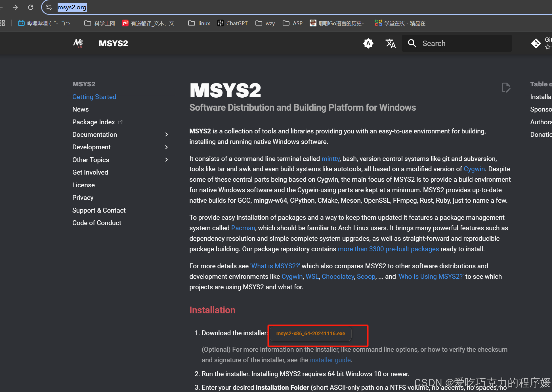
Task: Follow the Pacman link
Action: 243,228
